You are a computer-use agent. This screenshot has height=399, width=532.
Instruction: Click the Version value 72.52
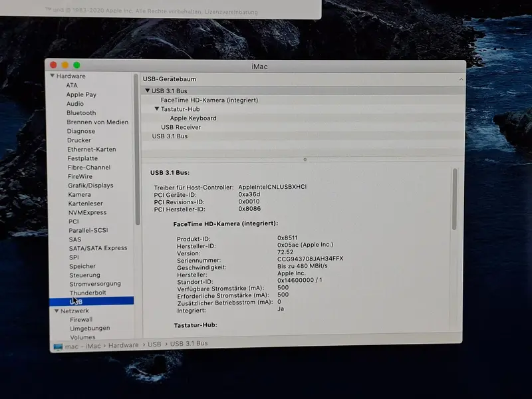(285, 252)
